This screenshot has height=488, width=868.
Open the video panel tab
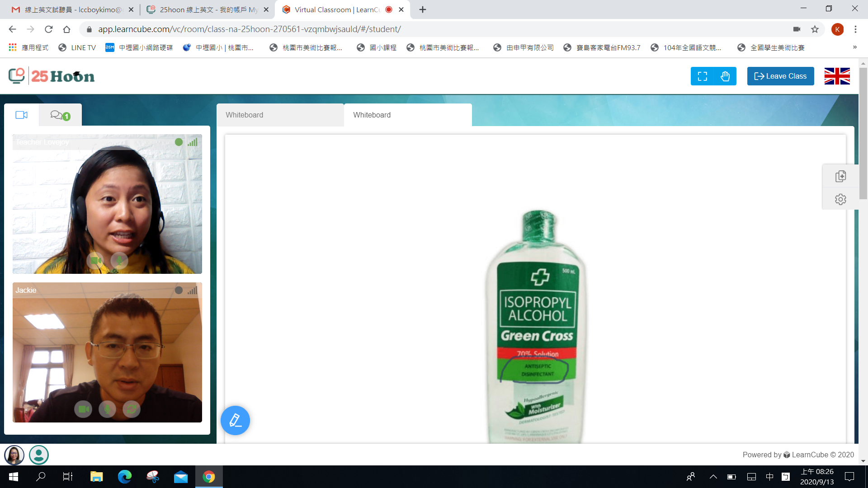(x=21, y=115)
